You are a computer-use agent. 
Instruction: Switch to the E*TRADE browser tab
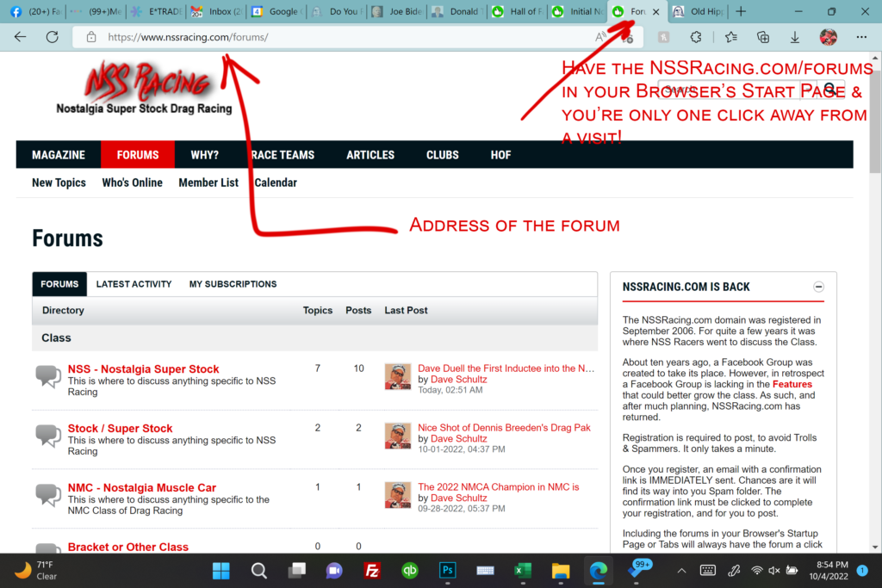point(155,11)
